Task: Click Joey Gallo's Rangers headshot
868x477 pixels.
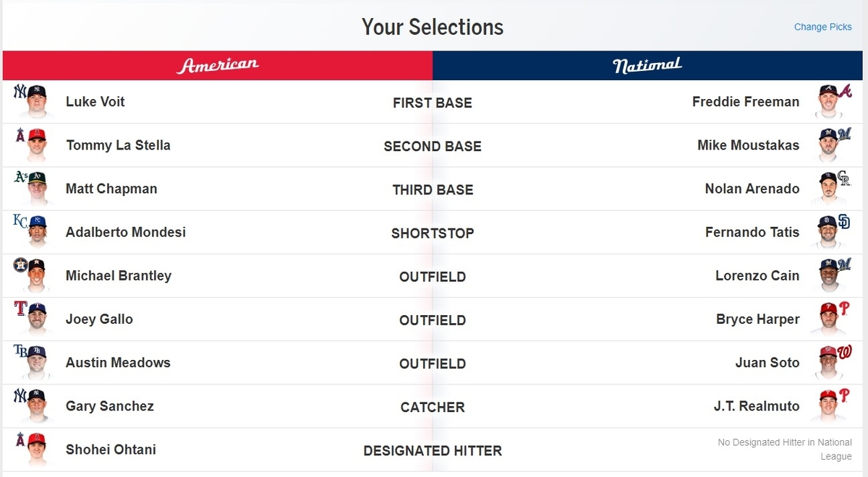Action: (31, 318)
